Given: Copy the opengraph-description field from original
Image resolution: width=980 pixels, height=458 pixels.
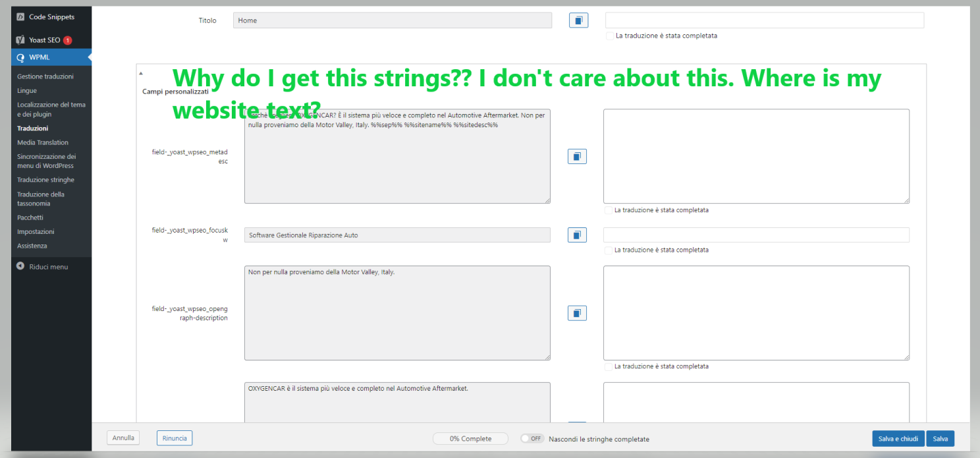Looking at the screenshot, I should click(x=577, y=313).
